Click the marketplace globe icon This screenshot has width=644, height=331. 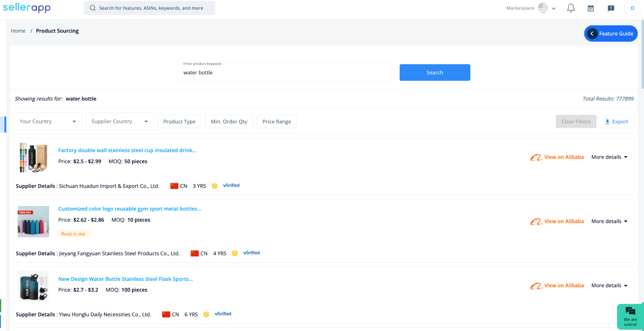tap(543, 8)
